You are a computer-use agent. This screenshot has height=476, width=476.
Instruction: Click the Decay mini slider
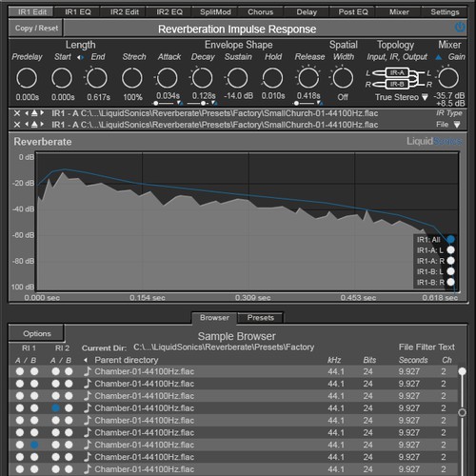tap(198, 103)
